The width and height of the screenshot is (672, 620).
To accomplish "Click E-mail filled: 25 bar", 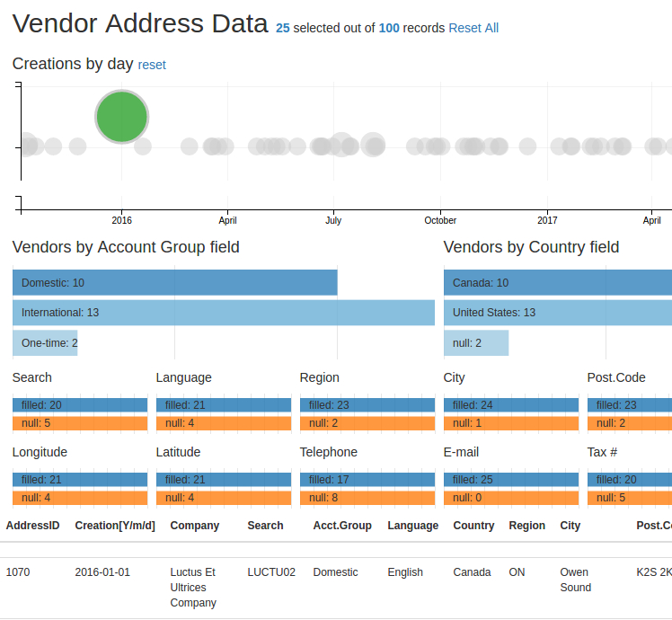I will [x=510, y=480].
